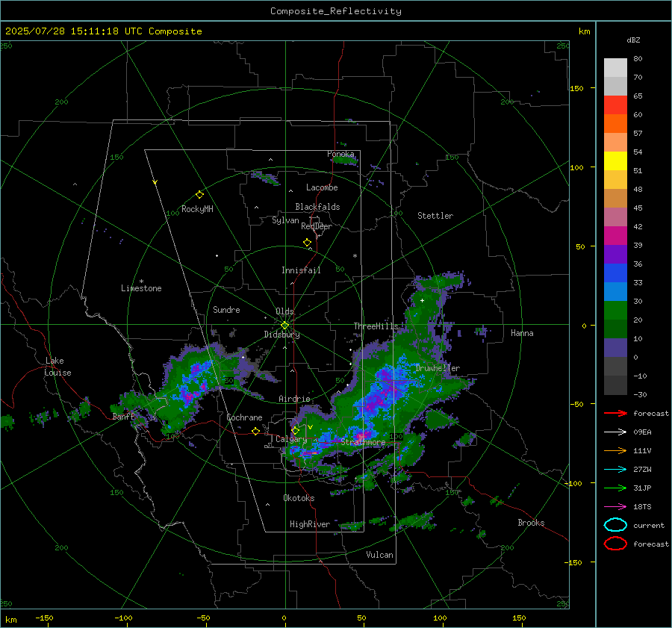Click the Innisfail city label
Screen dimensions: 672x628
point(301,270)
